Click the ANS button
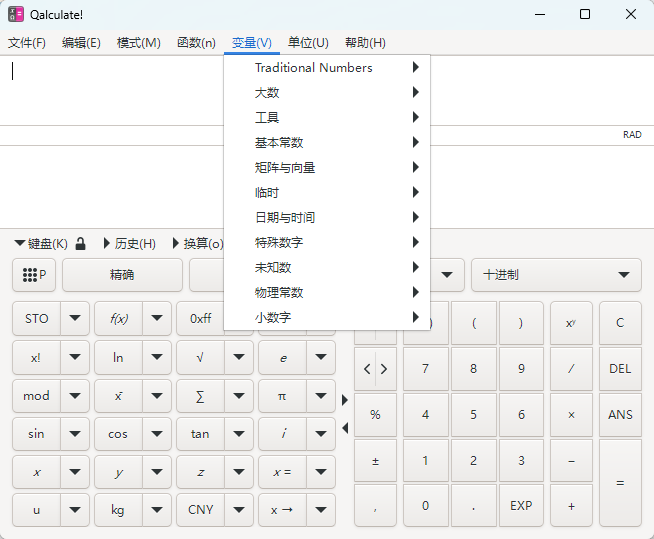The image size is (654, 539). tap(620, 415)
